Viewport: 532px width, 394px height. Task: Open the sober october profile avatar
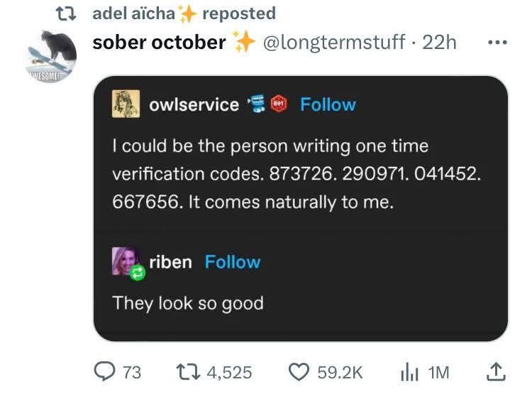click(51, 56)
